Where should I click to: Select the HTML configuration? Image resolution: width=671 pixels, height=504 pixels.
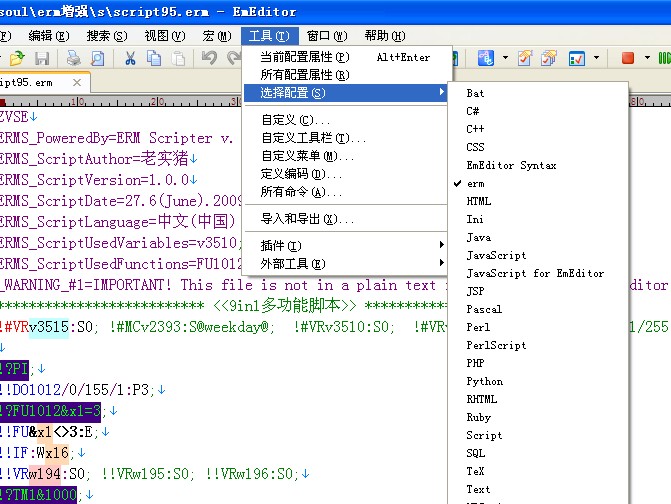538,202
